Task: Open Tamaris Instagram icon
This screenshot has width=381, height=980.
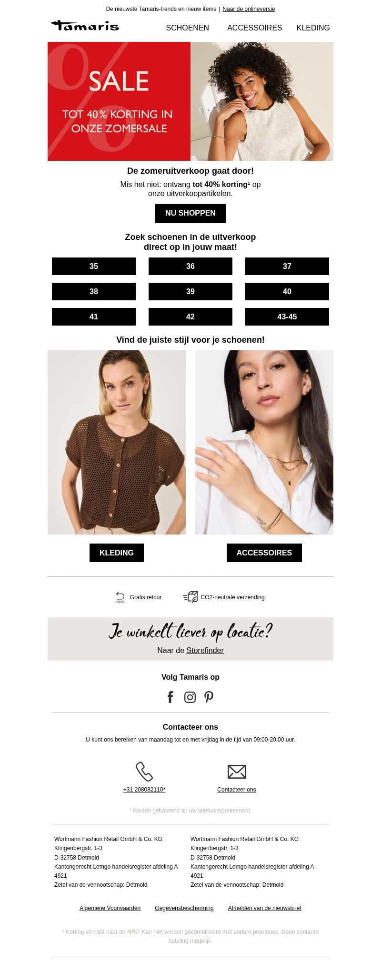Action: coord(190,697)
